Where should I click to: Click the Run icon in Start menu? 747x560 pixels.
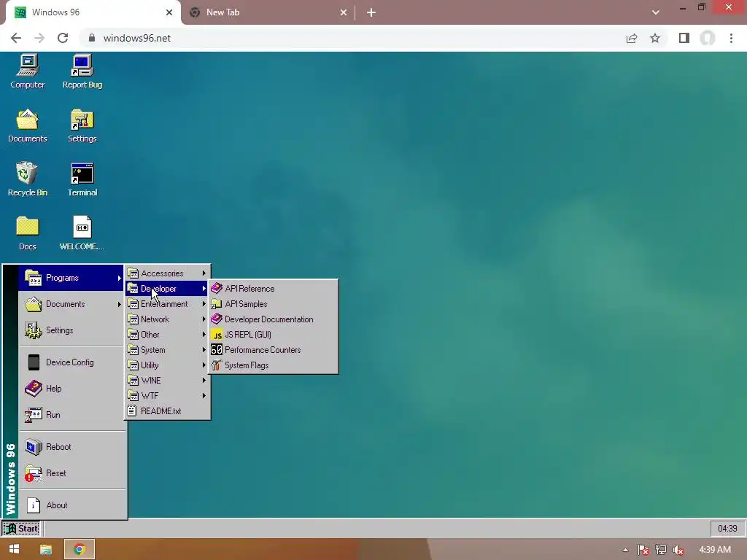(34, 415)
